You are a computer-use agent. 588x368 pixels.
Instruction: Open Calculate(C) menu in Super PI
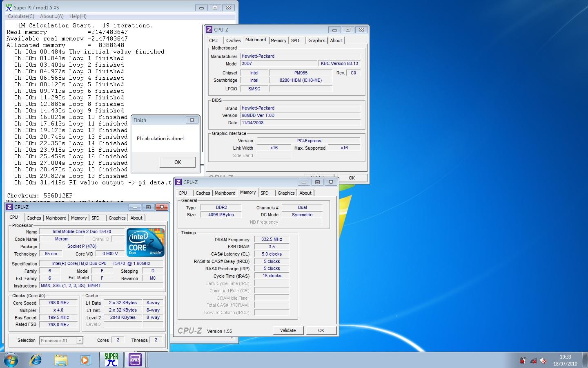point(21,16)
